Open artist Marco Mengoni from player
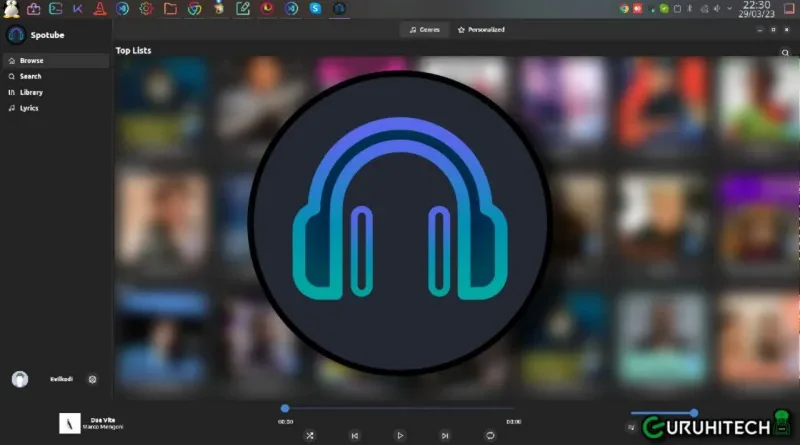Viewport: 800px width, 445px height. click(x=103, y=427)
